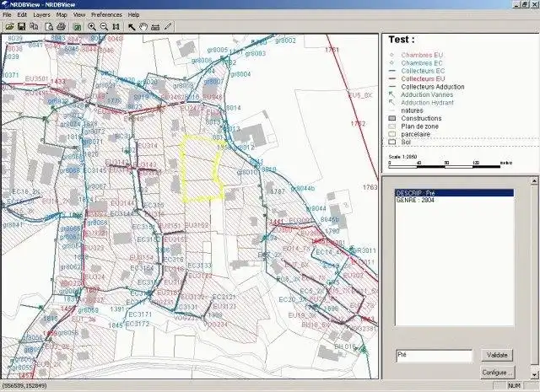
Task: Choose the ruler measure tool
Action: 155,27
